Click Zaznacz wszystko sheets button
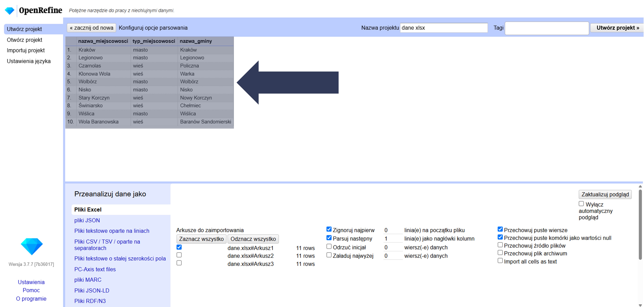Viewport: 644px width, 307px height. [x=201, y=239]
